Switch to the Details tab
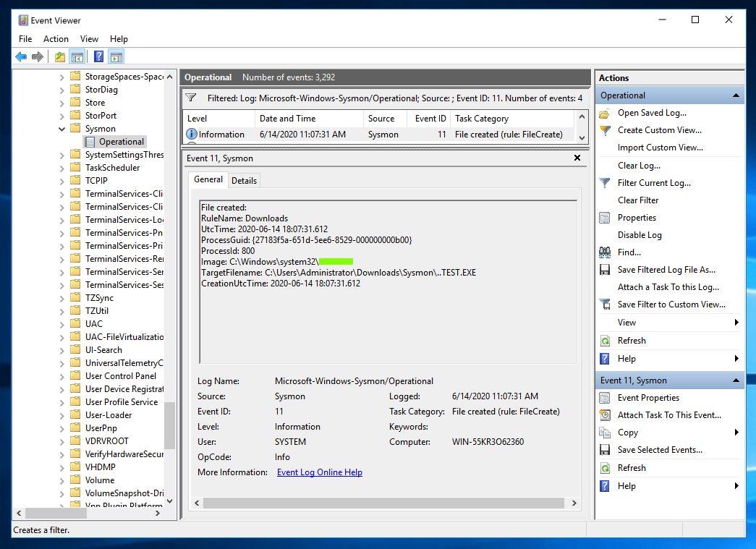756x549 pixels. click(244, 180)
